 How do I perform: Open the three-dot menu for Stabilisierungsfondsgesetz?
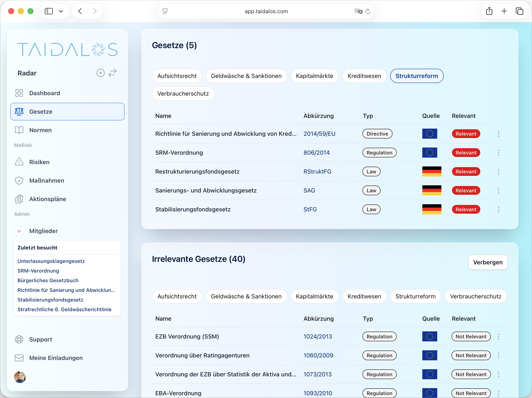pyautogui.click(x=499, y=210)
